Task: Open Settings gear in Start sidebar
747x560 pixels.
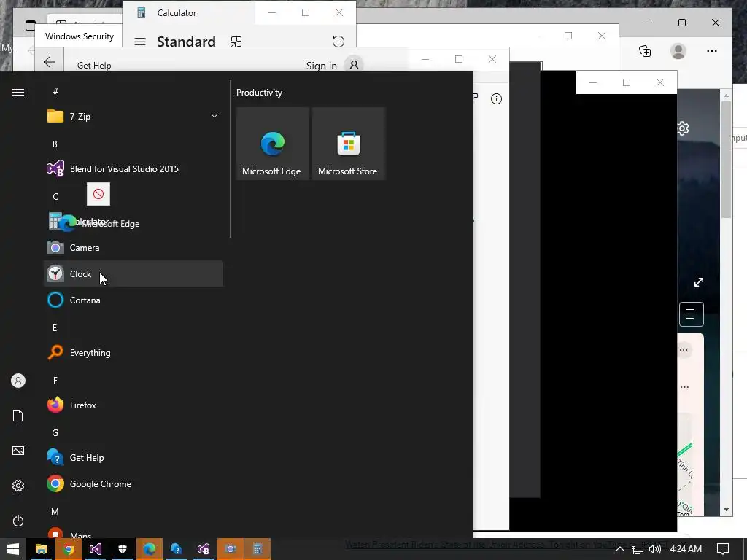Action: 18,485
